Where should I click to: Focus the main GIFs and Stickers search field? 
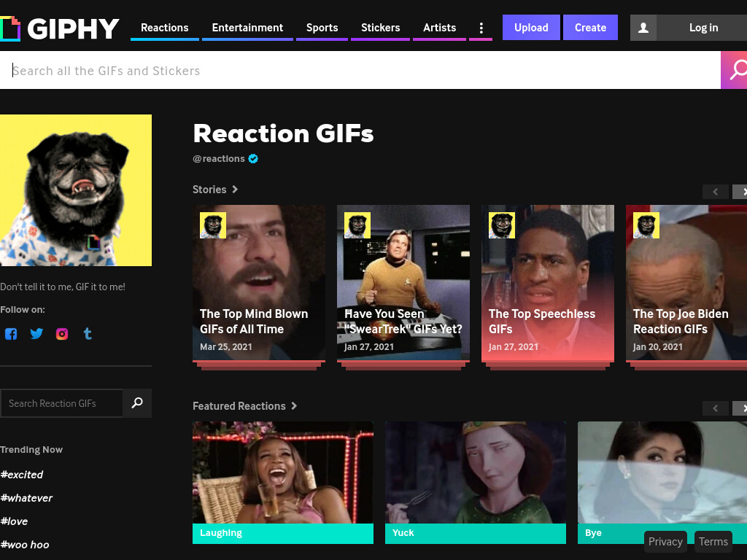point(360,71)
